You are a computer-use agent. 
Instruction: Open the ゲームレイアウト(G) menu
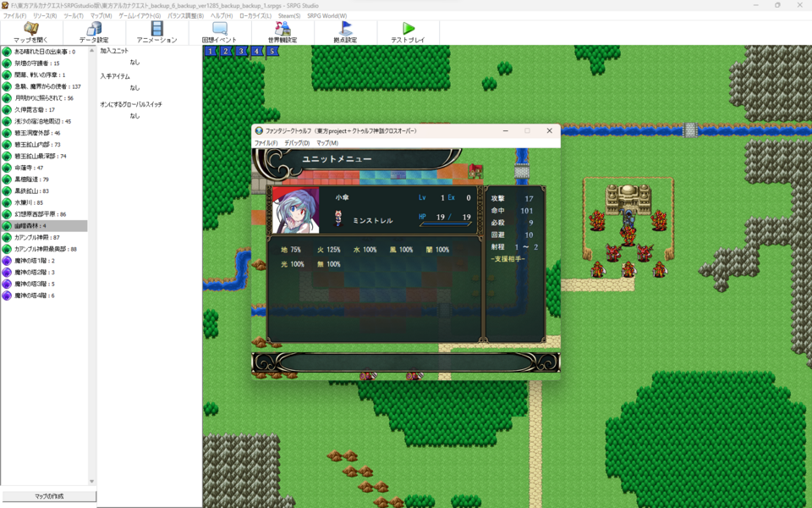pyautogui.click(x=140, y=15)
